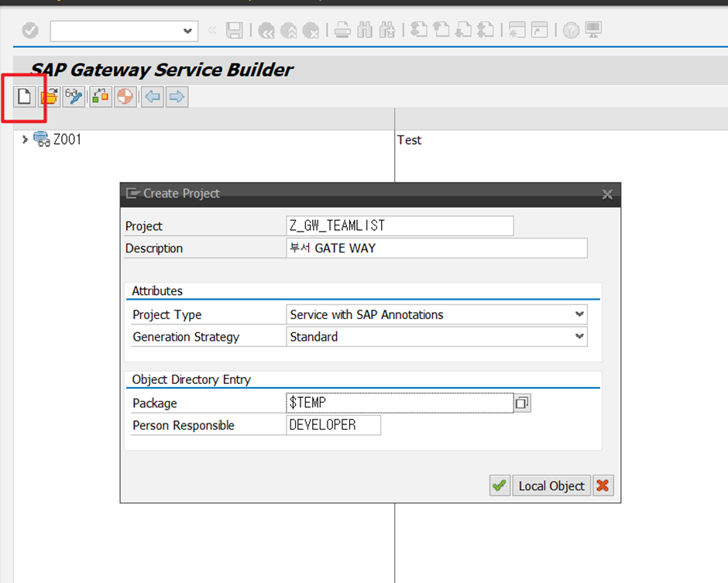The height and width of the screenshot is (583, 728).
Task: Toggle Display/Change mode with glasses-pencil icon
Action: [74, 97]
